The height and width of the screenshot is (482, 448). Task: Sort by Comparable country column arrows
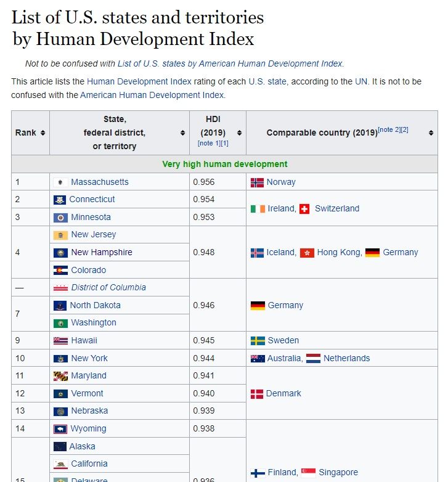pos(431,133)
